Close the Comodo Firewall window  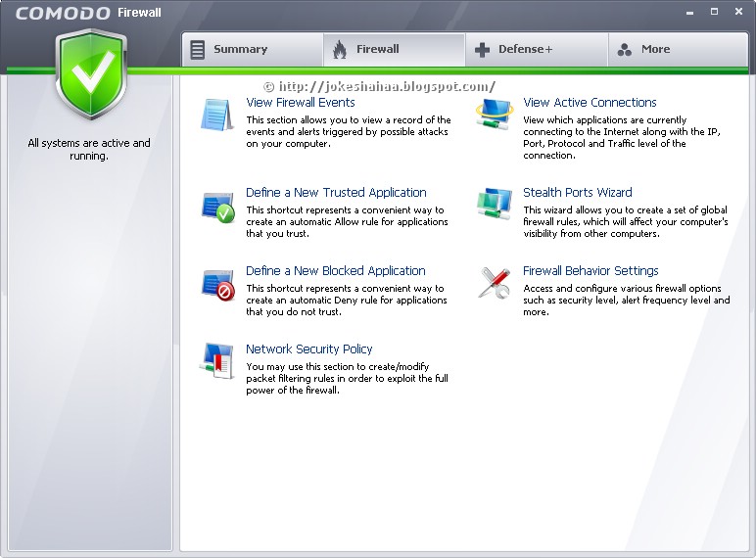point(738,12)
